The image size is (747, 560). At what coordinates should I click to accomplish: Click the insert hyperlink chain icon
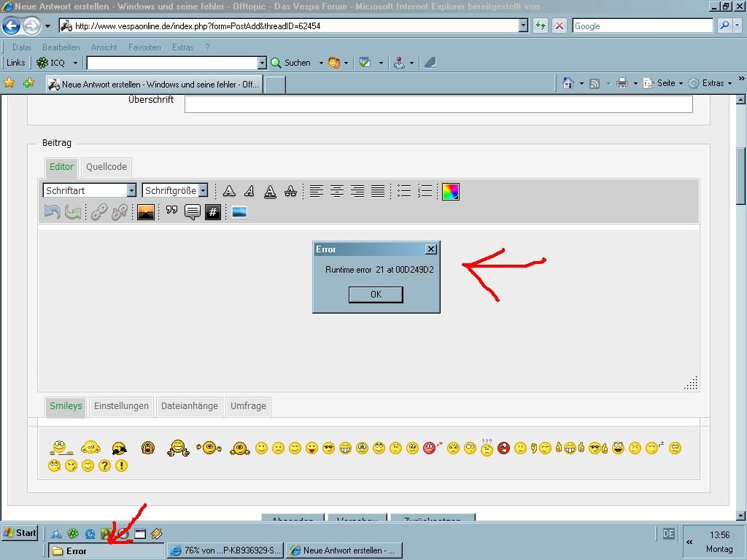(x=99, y=212)
